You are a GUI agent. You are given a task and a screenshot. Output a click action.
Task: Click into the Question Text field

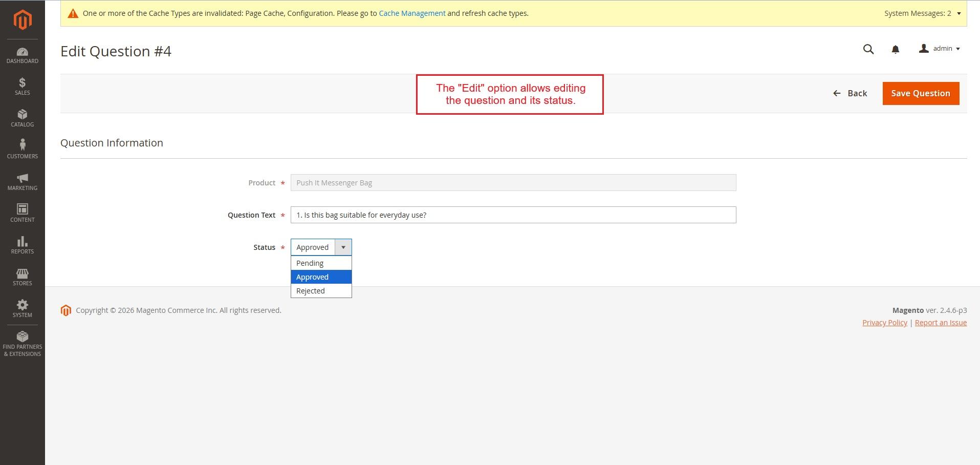pos(513,215)
